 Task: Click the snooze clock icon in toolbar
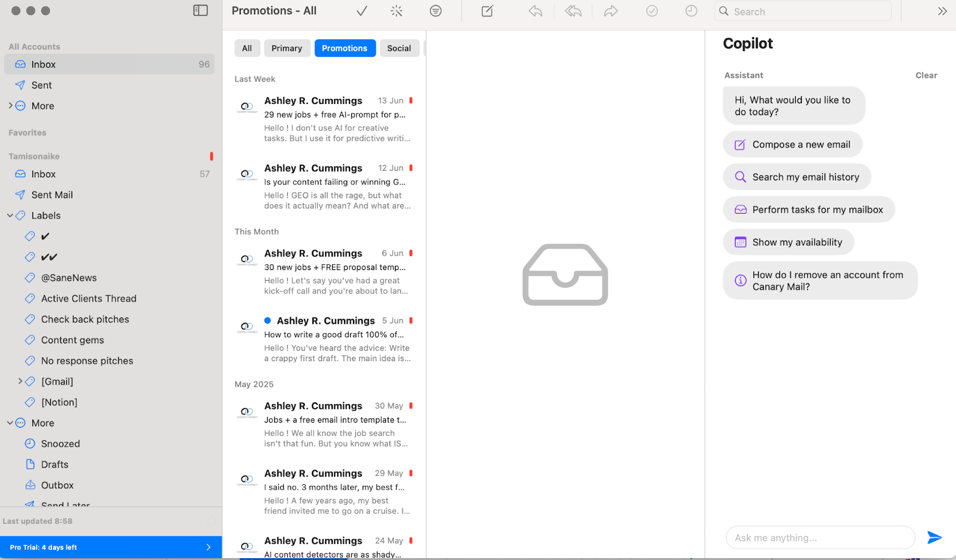(691, 11)
